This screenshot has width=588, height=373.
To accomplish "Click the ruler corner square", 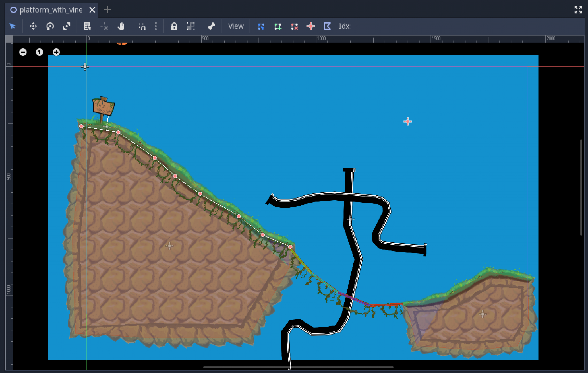I will tap(9, 39).
